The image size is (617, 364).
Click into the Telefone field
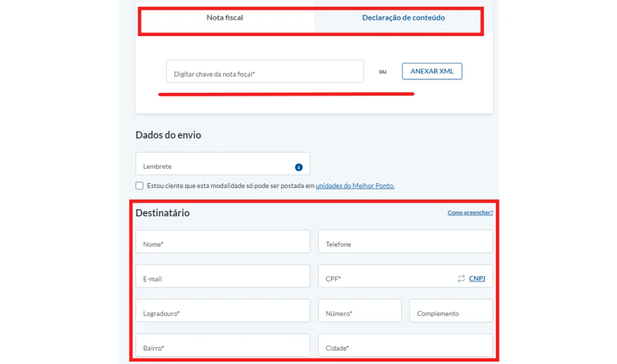(x=406, y=242)
